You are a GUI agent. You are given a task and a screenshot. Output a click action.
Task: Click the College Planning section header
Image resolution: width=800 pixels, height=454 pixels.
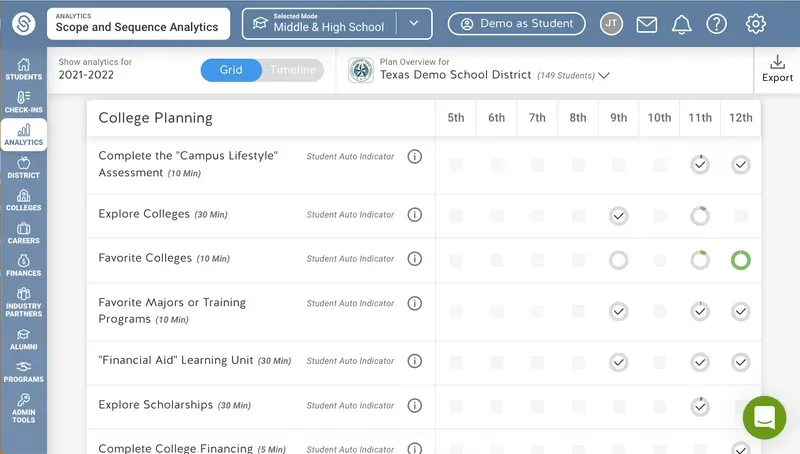point(155,118)
